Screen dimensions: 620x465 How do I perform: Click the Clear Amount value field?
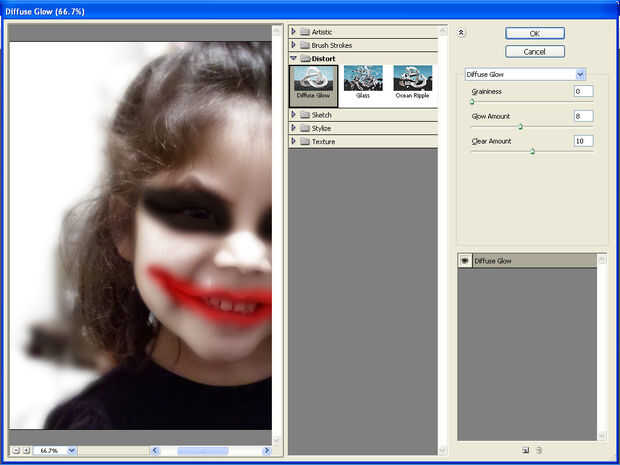[583, 141]
